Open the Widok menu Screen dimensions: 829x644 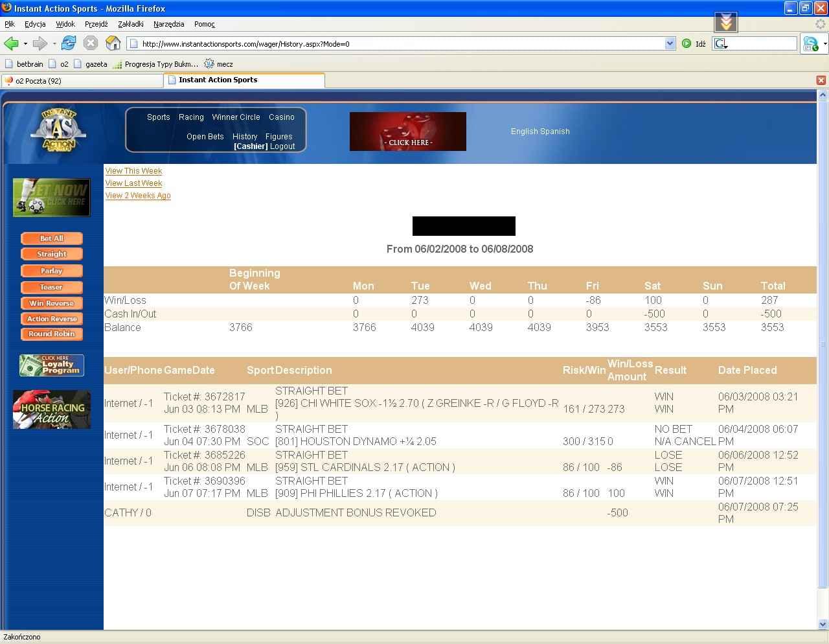(x=65, y=24)
